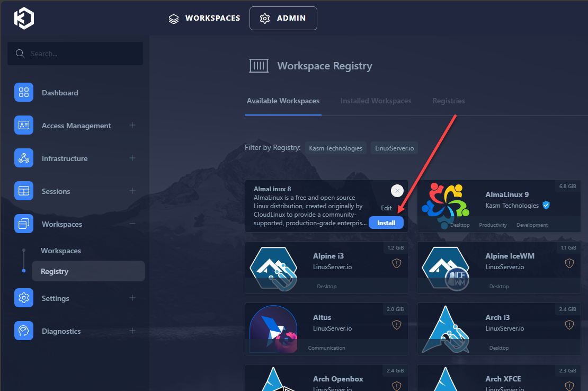Click the Sessions icon

24,191
